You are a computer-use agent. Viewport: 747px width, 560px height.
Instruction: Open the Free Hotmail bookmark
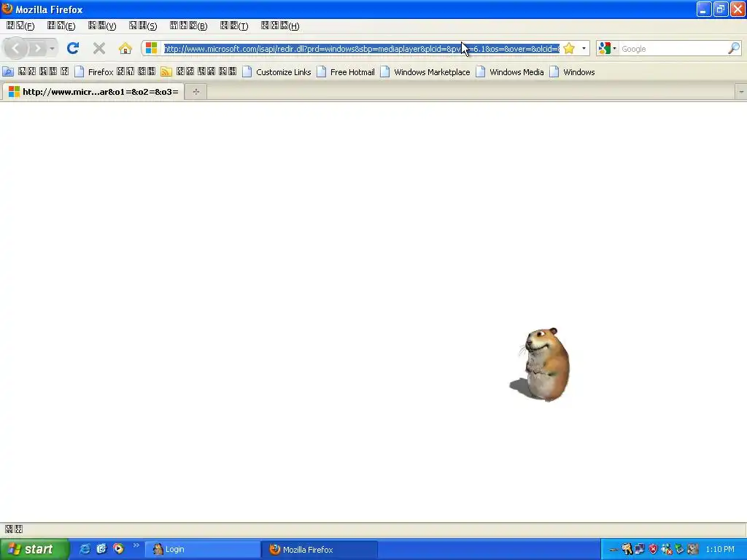[346, 72]
